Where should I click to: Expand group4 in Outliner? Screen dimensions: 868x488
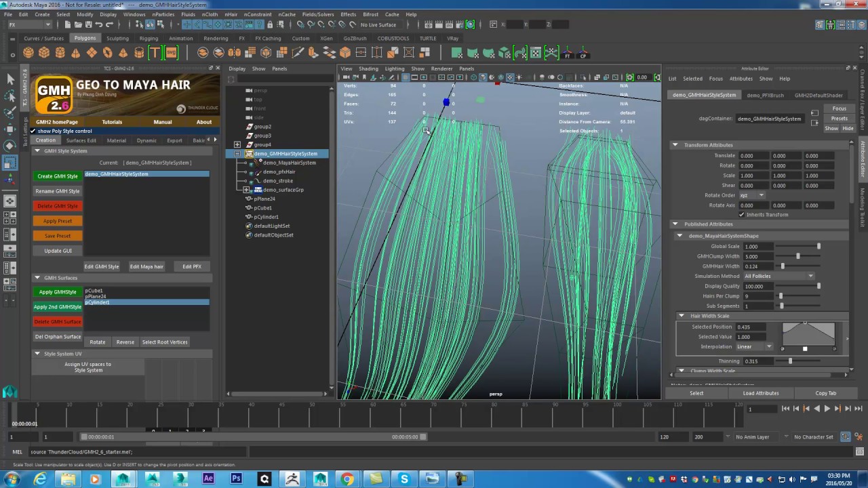[x=237, y=145]
